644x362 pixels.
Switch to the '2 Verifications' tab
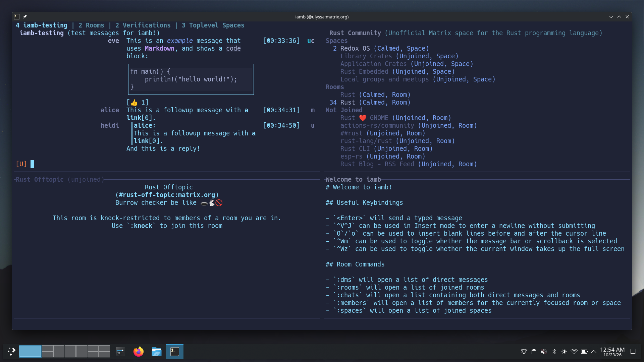point(143,25)
